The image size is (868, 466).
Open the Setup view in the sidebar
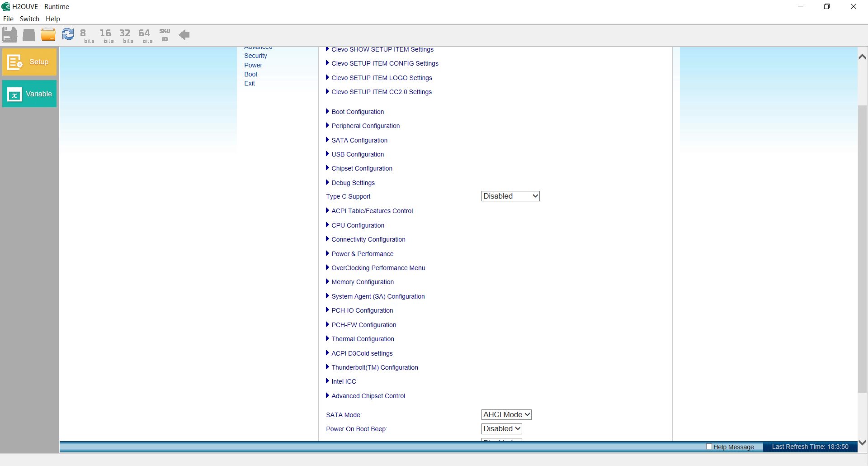tap(29, 62)
